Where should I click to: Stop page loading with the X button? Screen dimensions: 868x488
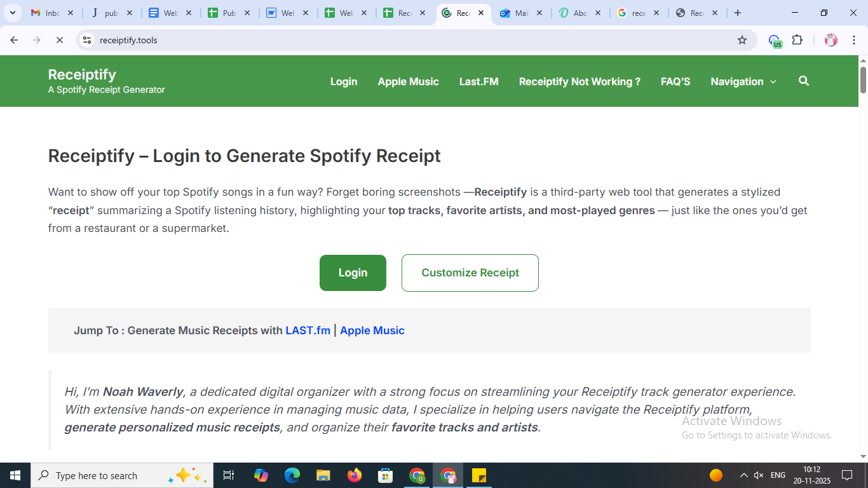pyautogui.click(x=59, y=40)
